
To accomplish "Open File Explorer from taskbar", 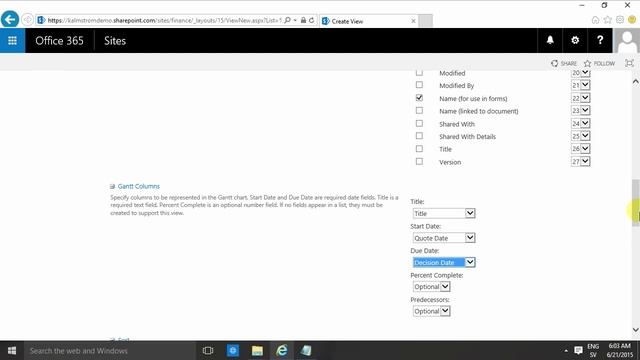I will [x=257, y=351].
